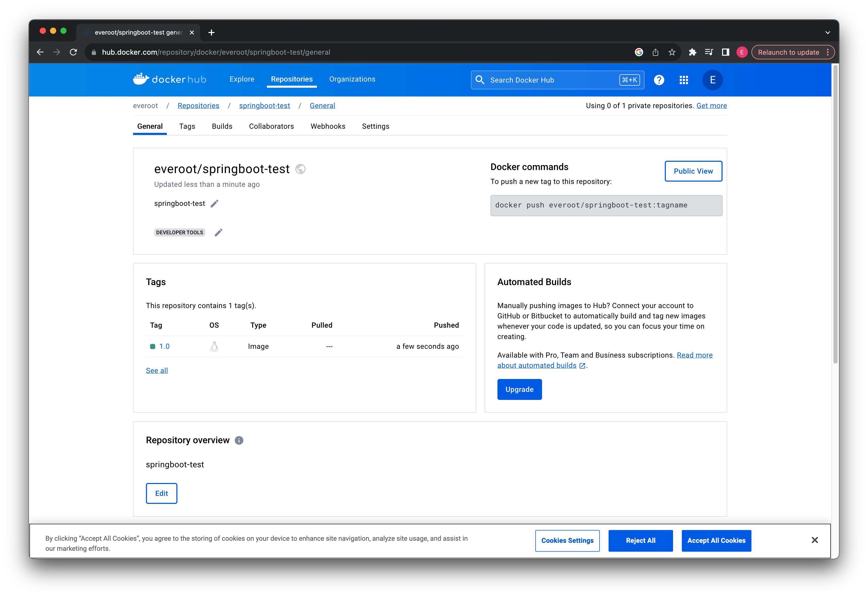Click Relaunch to update
Image resolution: width=868 pixels, height=597 pixels.
tap(788, 52)
